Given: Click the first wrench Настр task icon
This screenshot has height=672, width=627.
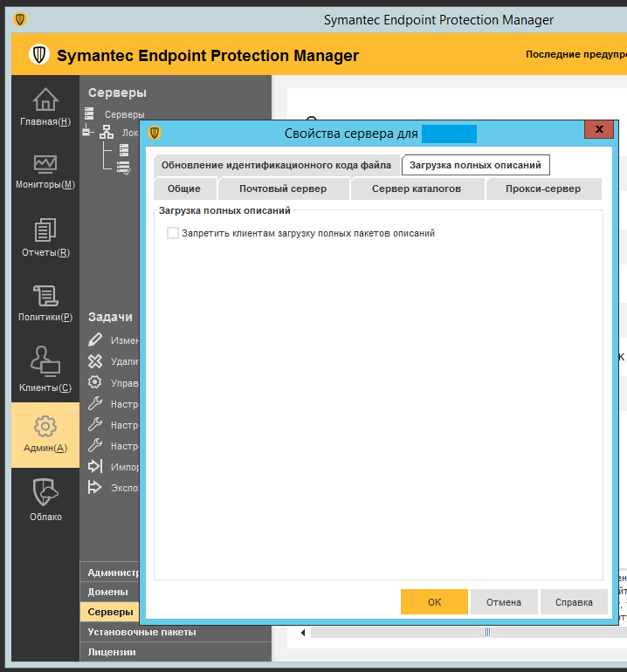Looking at the screenshot, I should point(95,403).
